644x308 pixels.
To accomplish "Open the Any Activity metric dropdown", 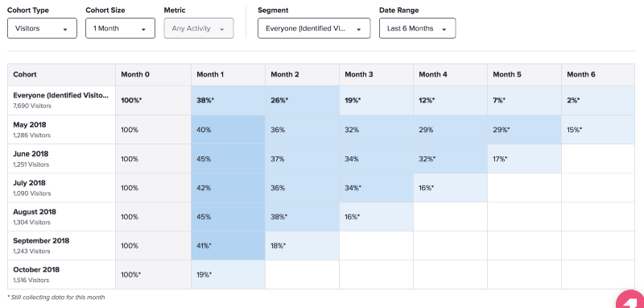I will (x=199, y=28).
